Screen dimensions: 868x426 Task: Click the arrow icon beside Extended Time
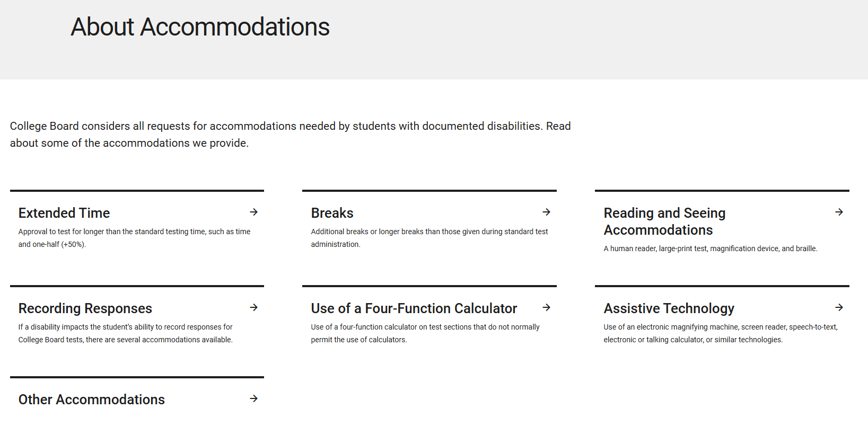click(254, 212)
